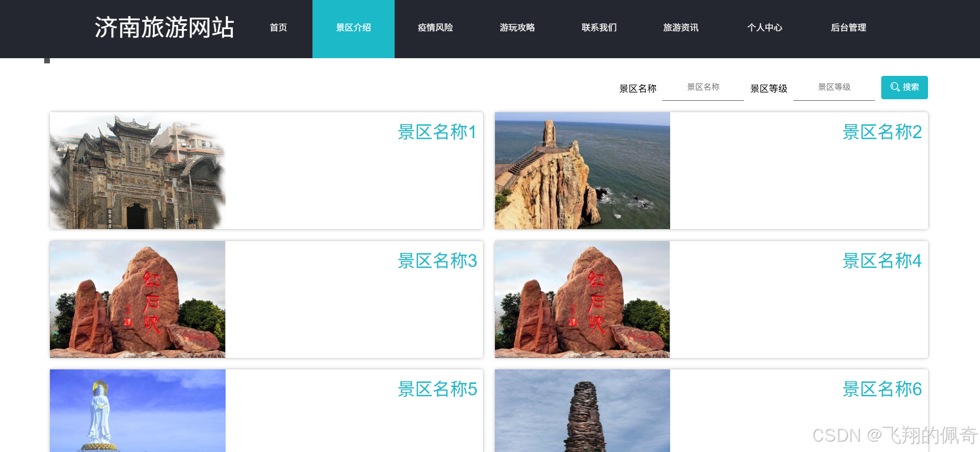Open the 旅游资讯 menu item
This screenshot has width=980, height=452.
tap(681, 28)
